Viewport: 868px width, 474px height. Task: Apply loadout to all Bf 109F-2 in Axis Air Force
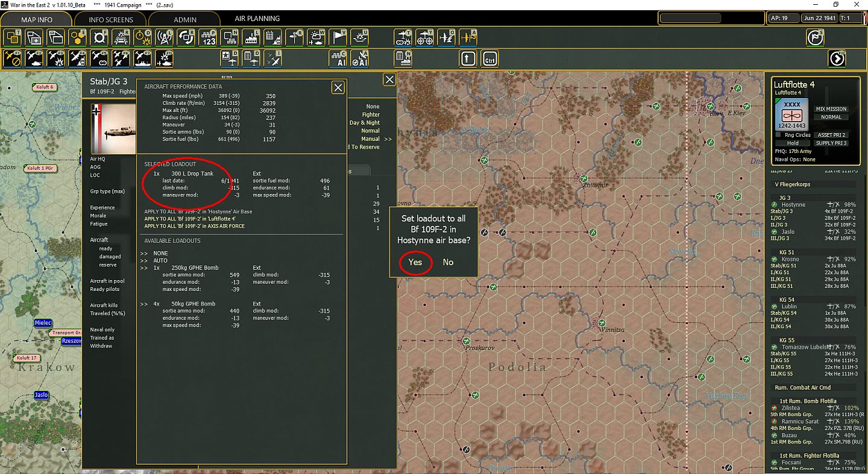pos(195,226)
